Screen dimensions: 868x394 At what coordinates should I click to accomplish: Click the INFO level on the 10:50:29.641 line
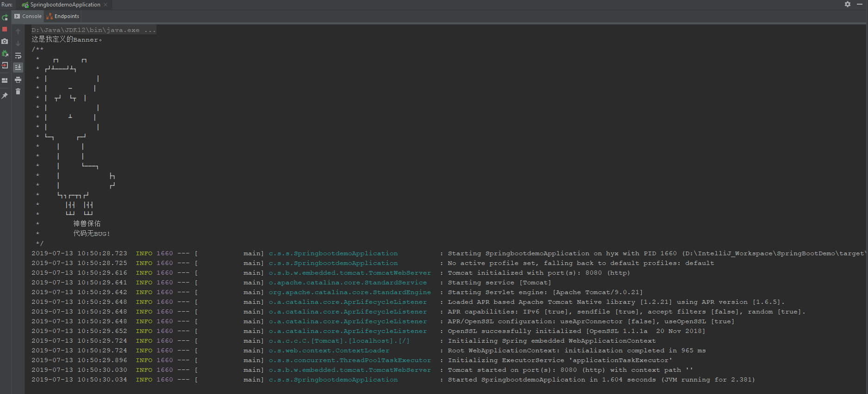pos(144,283)
